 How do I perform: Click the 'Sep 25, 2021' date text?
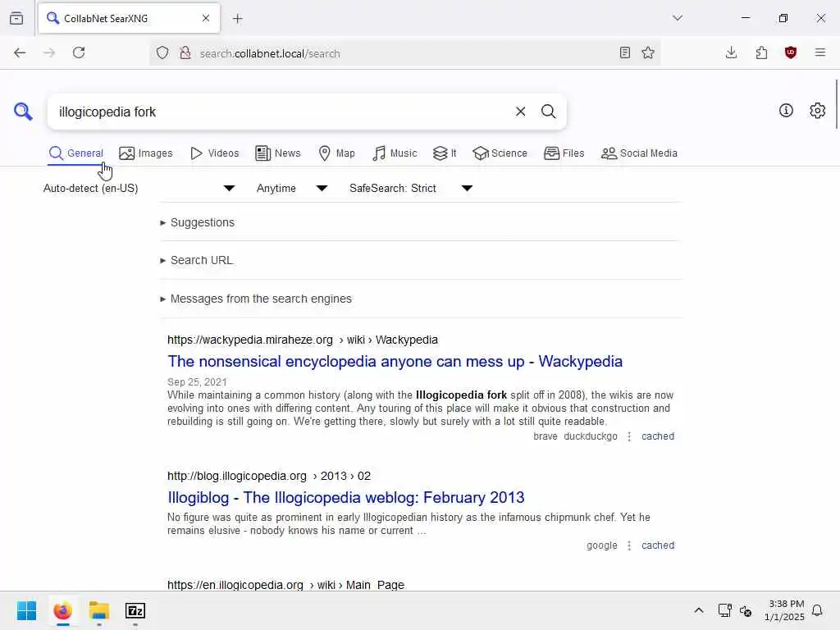(197, 382)
